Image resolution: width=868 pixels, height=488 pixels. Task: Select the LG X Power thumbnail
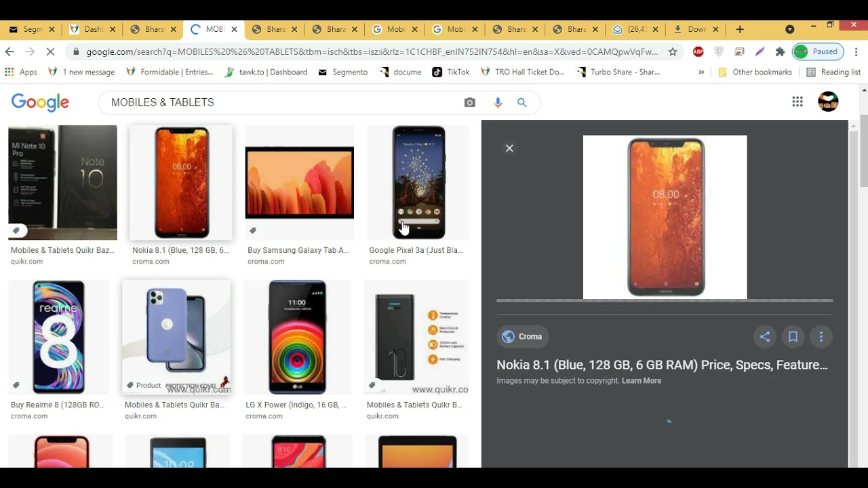pyautogui.click(x=297, y=337)
